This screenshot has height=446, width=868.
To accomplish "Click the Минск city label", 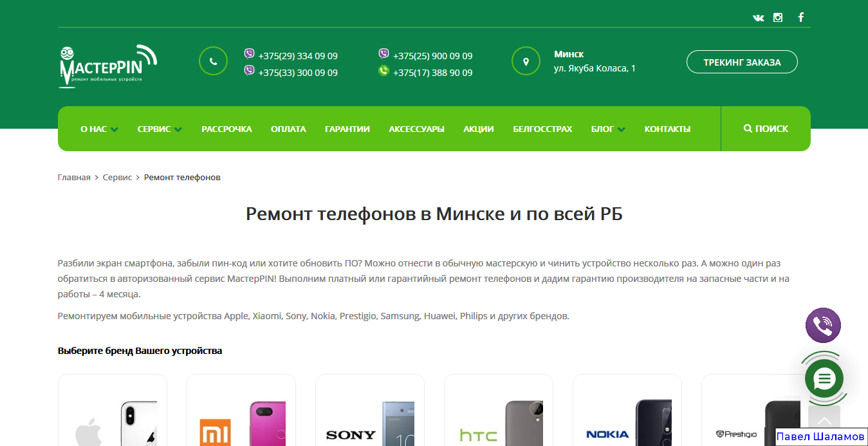I will coord(569,54).
